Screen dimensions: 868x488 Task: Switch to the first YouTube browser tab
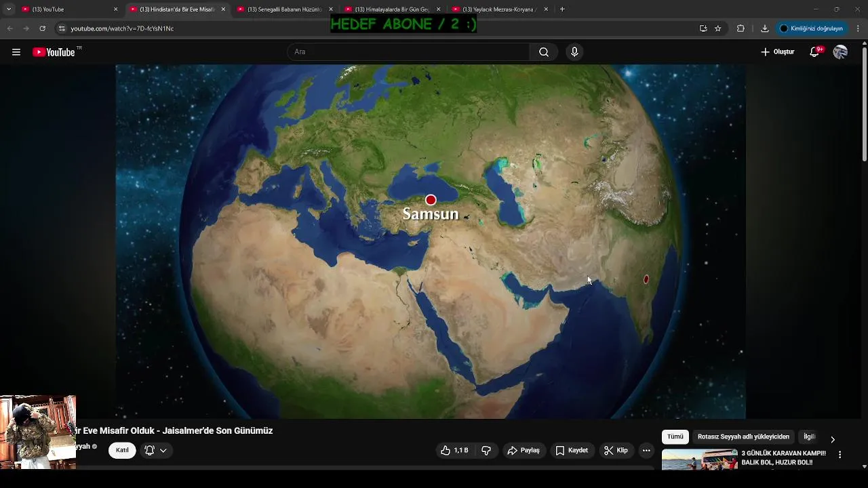click(68, 9)
